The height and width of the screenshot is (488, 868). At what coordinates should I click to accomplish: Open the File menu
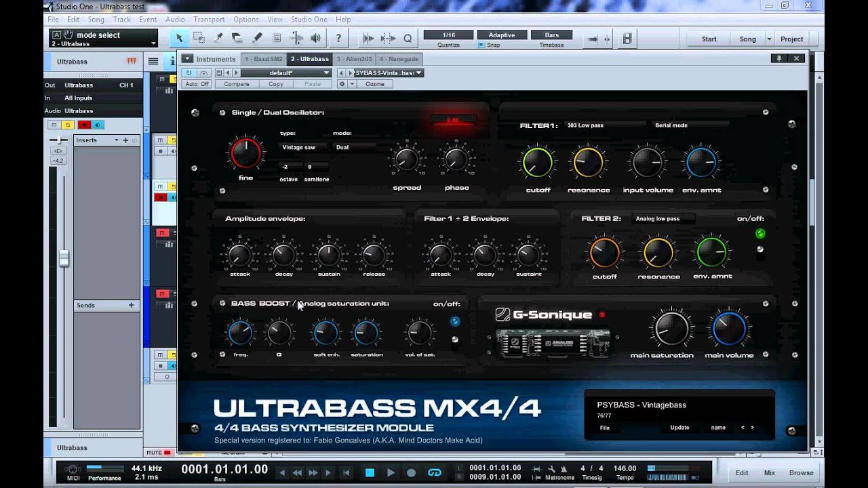click(x=53, y=20)
